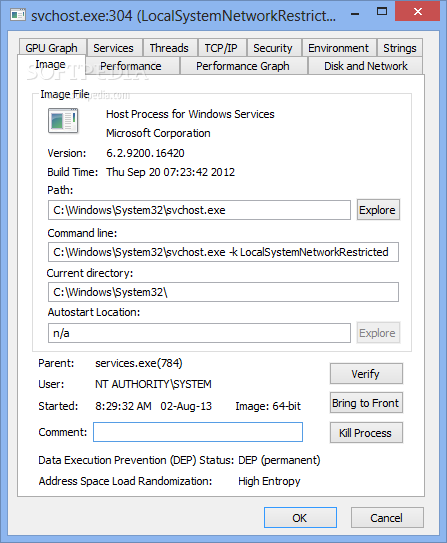This screenshot has width=447, height=543.
Task: Focus the Comment input box
Action: click(x=198, y=432)
